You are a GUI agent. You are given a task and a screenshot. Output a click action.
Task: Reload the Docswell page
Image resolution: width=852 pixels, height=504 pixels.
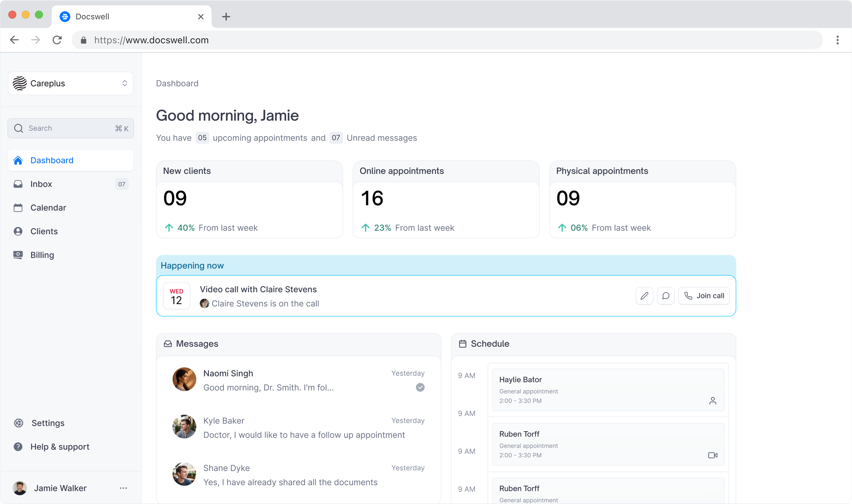click(x=57, y=40)
